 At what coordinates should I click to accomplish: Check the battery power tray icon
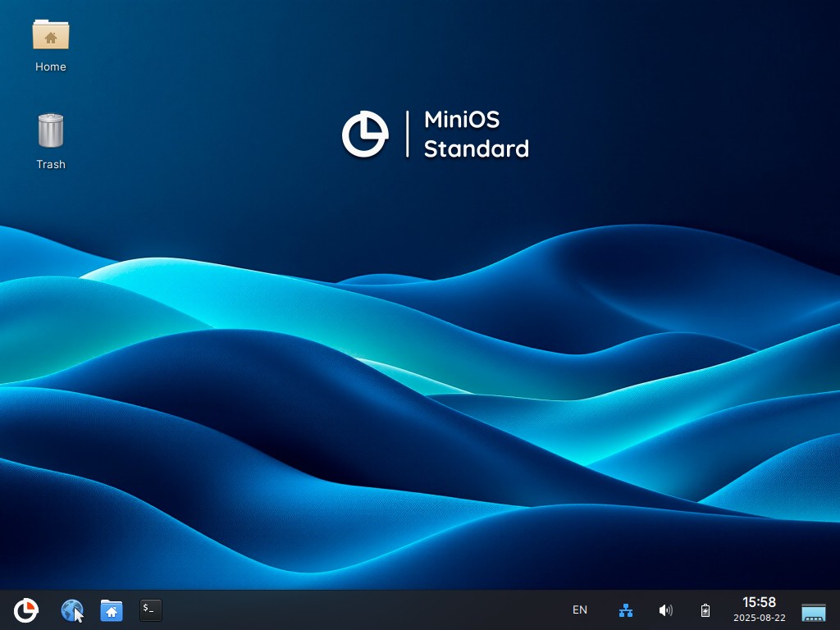click(x=705, y=610)
